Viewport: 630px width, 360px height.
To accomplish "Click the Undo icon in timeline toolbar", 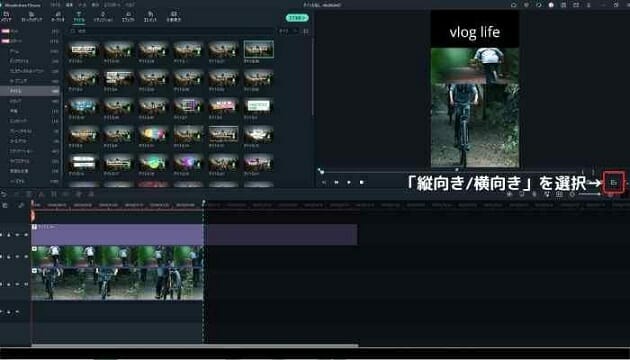I will pyautogui.click(x=4, y=194).
